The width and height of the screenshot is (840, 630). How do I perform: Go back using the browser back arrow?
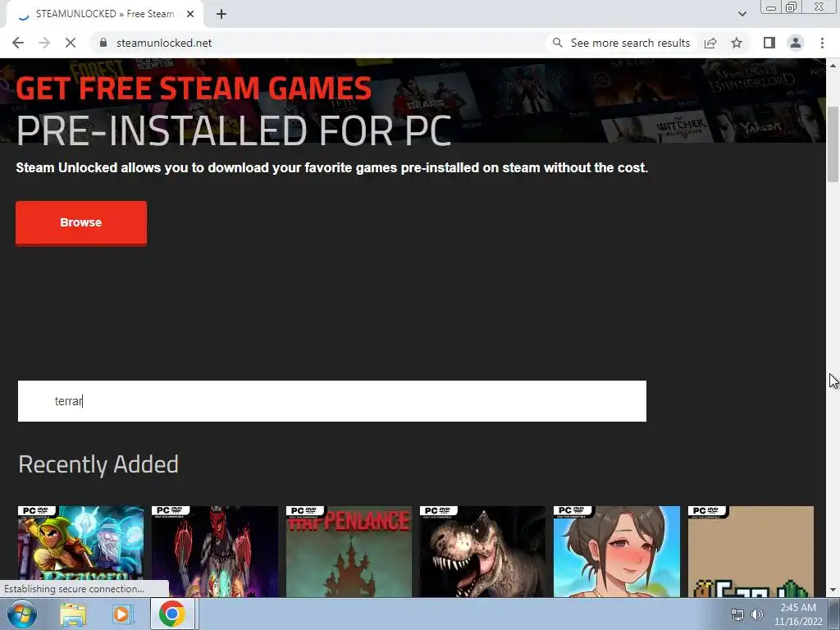[18, 43]
